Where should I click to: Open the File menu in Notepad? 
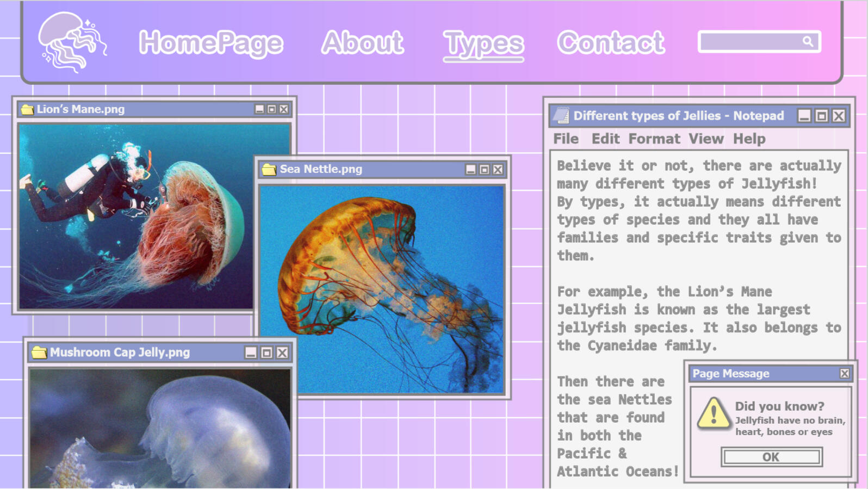[566, 139]
